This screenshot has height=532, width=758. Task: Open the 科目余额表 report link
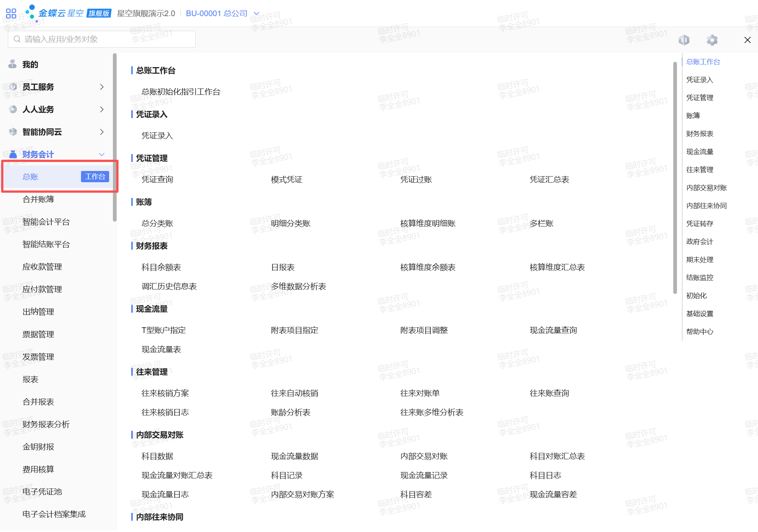pyautogui.click(x=161, y=267)
